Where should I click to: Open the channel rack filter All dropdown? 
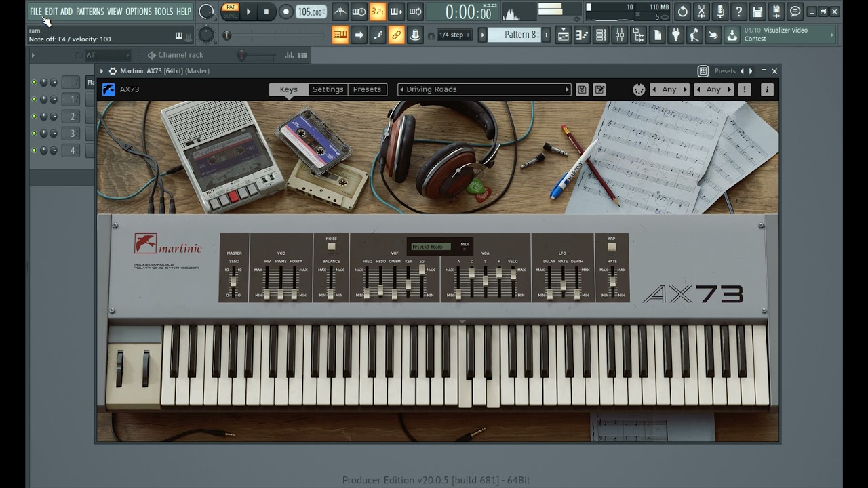click(106, 55)
